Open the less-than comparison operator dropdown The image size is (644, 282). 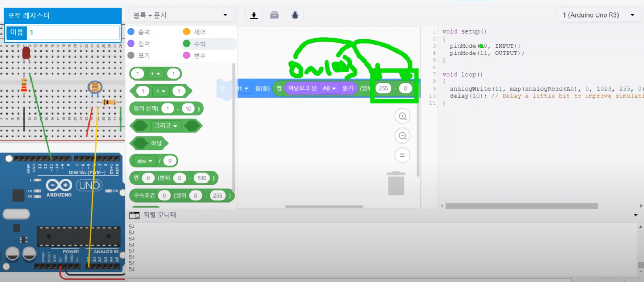coord(160,91)
